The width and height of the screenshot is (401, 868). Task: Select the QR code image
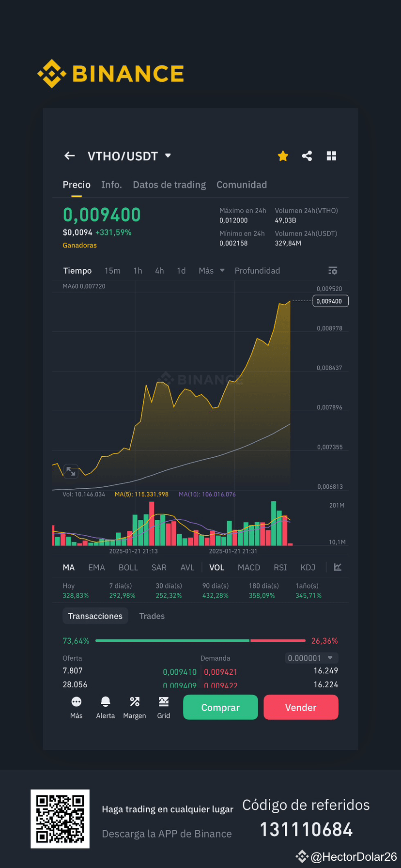(60, 819)
